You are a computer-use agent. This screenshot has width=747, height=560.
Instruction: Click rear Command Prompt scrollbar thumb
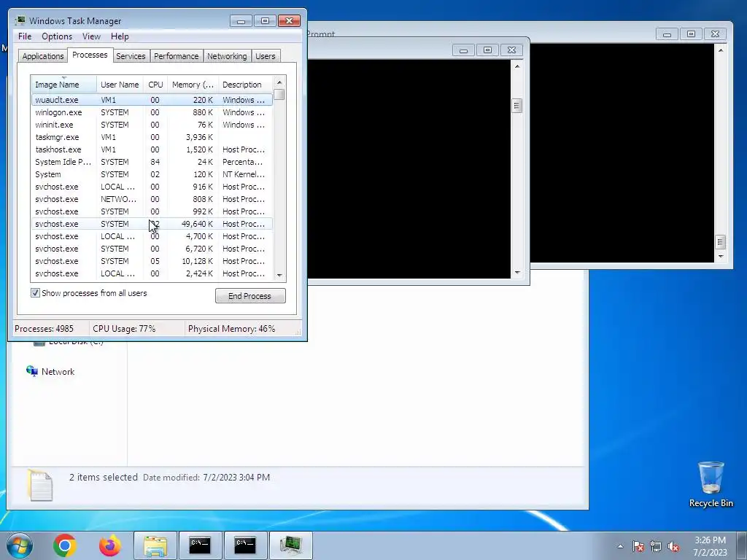720,242
